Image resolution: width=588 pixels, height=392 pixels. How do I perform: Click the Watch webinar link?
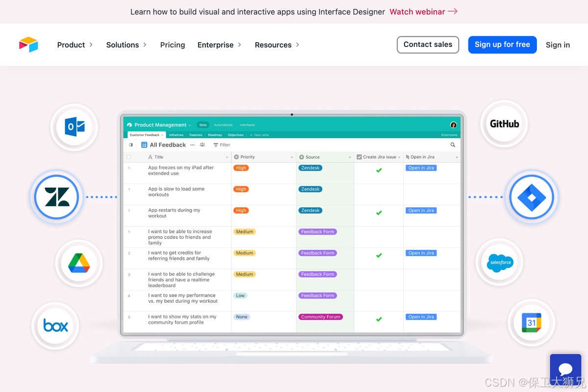click(423, 12)
